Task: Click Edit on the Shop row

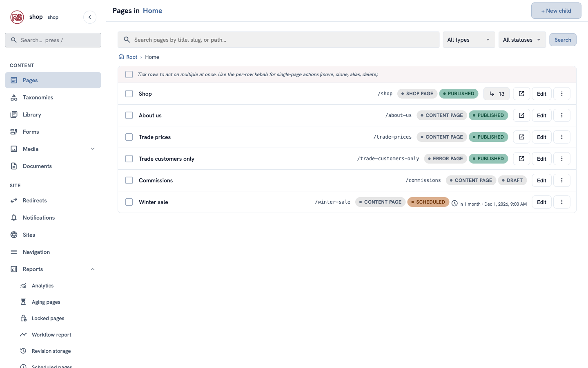Action: pyautogui.click(x=541, y=94)
